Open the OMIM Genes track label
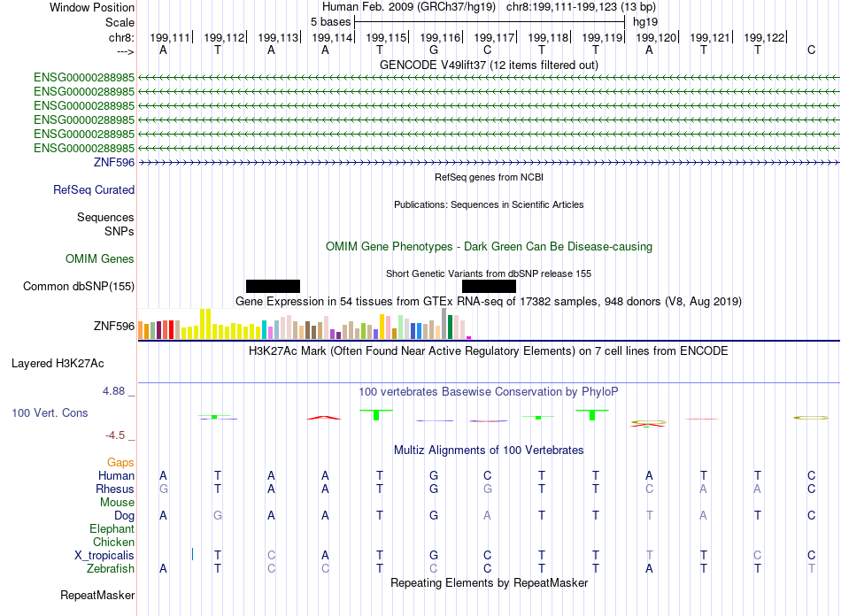 [100, 259]
